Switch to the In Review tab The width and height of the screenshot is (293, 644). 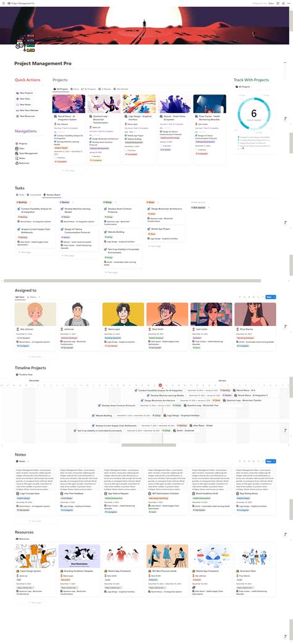point(105,89)
